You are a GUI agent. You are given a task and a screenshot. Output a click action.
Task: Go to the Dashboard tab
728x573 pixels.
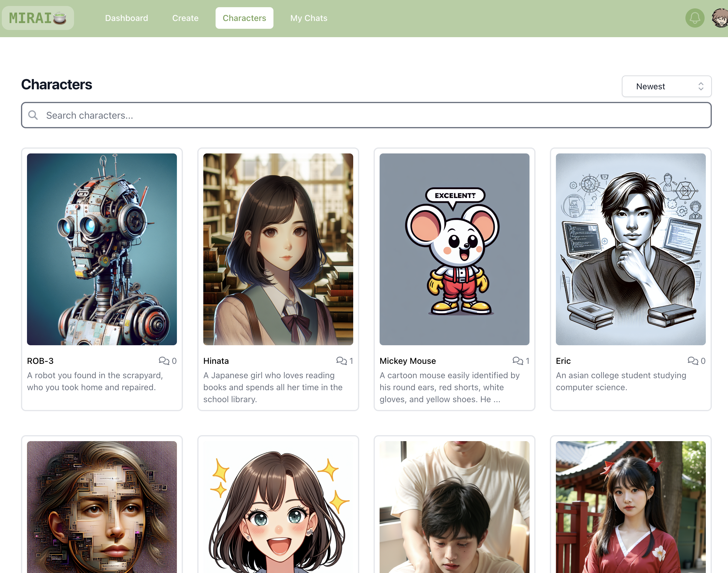click(127, 18)
